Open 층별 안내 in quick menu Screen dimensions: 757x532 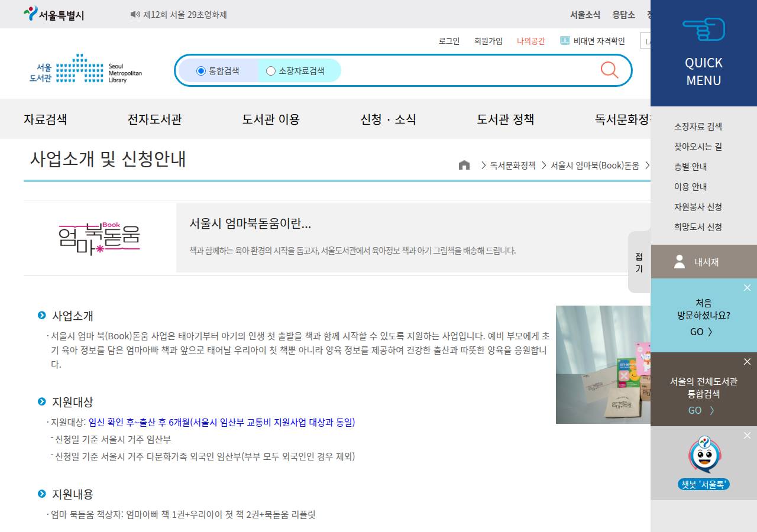(691, 167)
